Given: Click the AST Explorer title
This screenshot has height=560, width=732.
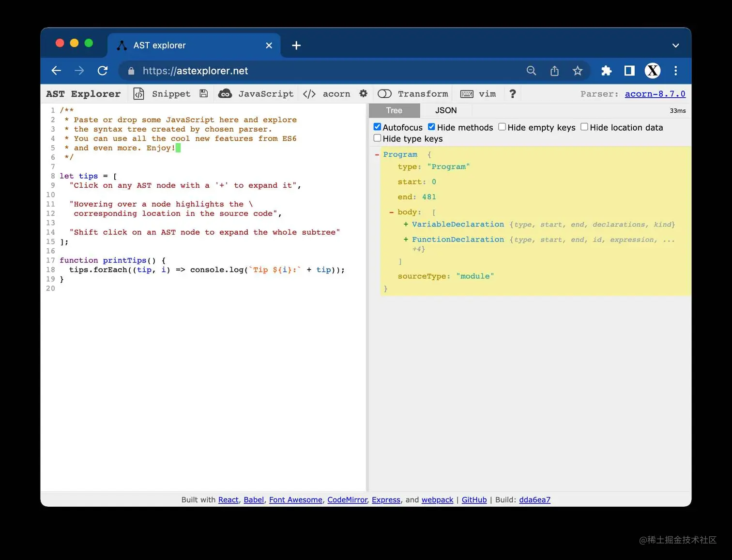Looking at the screenshot, I should coord(83,94).
